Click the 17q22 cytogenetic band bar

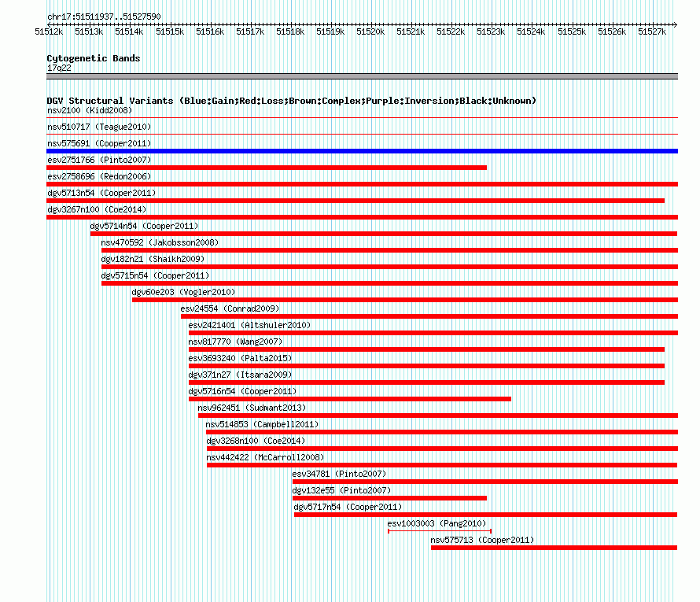[x=362, y=76]
